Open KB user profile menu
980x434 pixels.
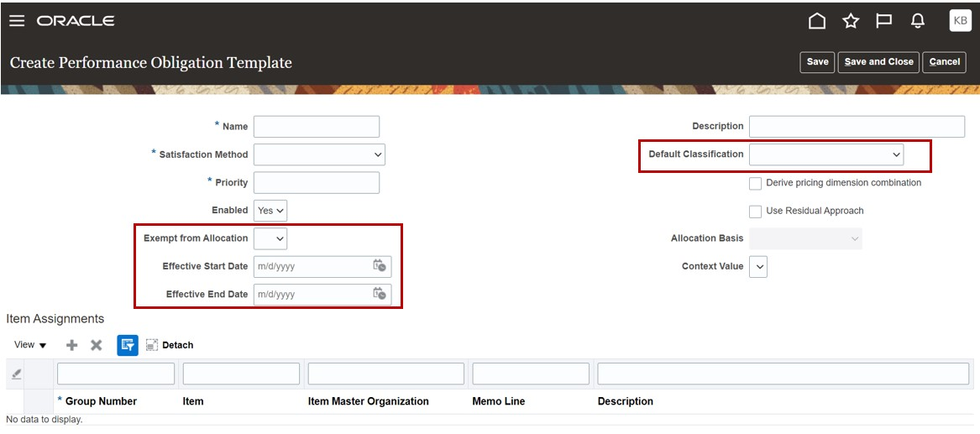[961, 21]
